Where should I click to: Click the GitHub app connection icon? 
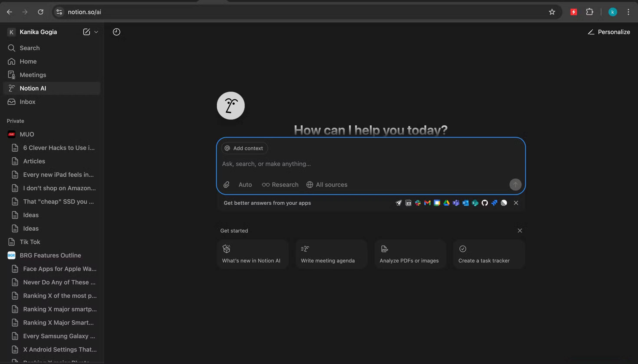tap(485, 203)
